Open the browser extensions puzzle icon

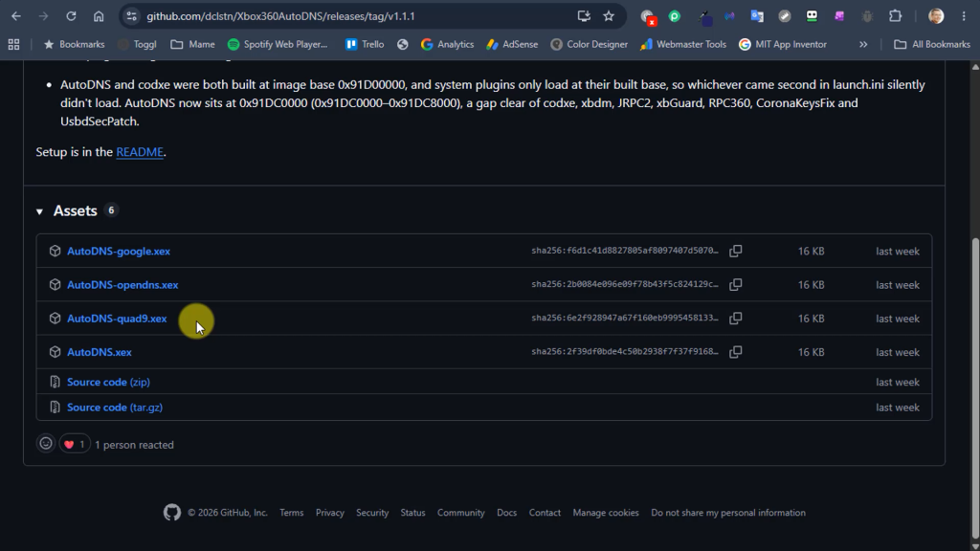pos(895,16)
